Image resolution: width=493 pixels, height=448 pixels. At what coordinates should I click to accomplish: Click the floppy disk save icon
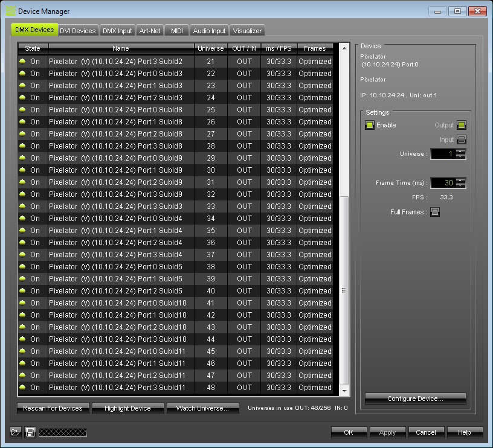pos(30,432)
